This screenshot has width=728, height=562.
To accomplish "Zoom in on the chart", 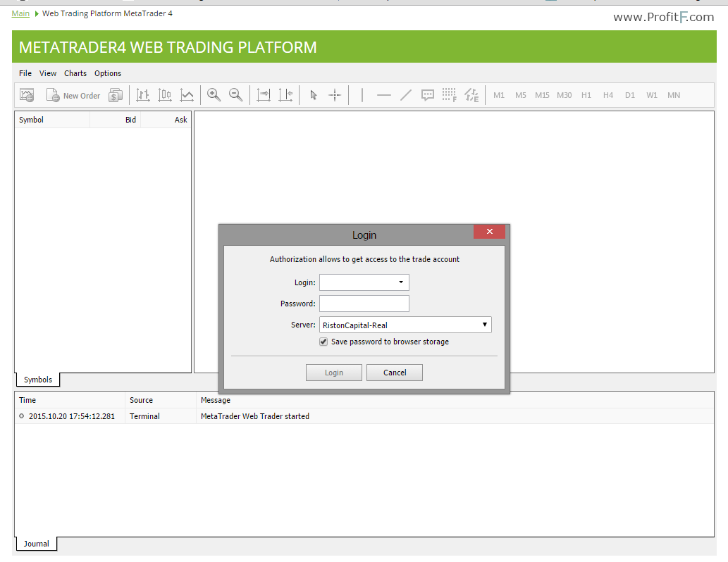I will 214,95.
